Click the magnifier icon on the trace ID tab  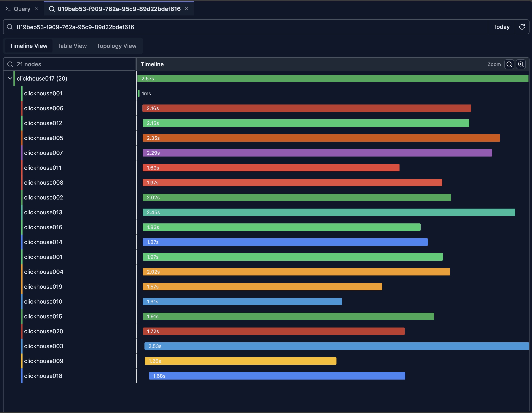pos(52,9)
